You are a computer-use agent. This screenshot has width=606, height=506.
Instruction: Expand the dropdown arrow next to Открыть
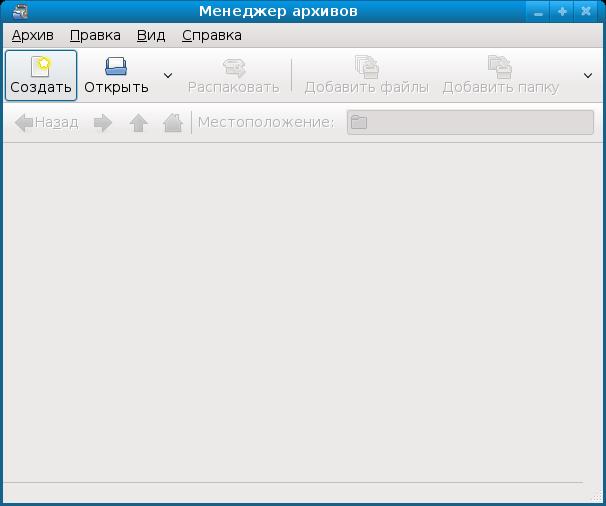coord(168,75)
